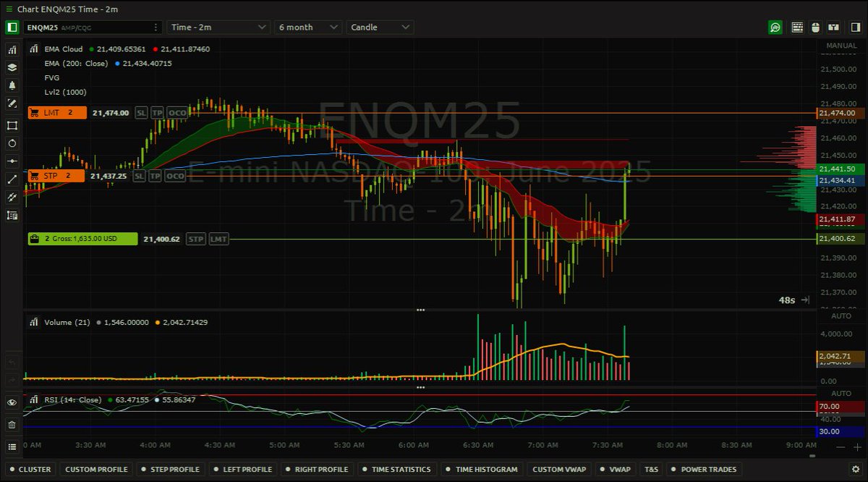Click the Lvl2 (1000) indicator label
868x482 pixels.
click(x=66, y=92)
